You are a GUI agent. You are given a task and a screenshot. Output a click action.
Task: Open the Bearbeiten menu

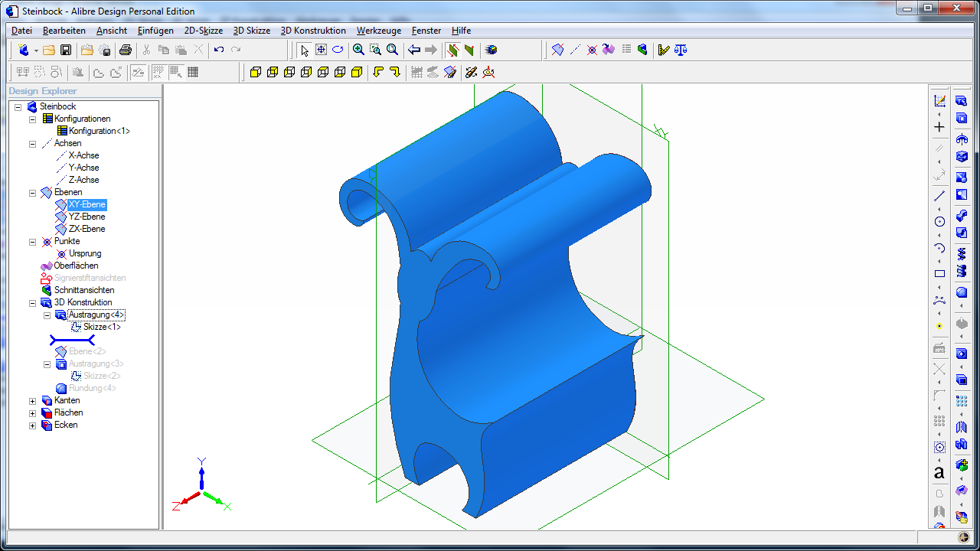click(x=64, y=31)
